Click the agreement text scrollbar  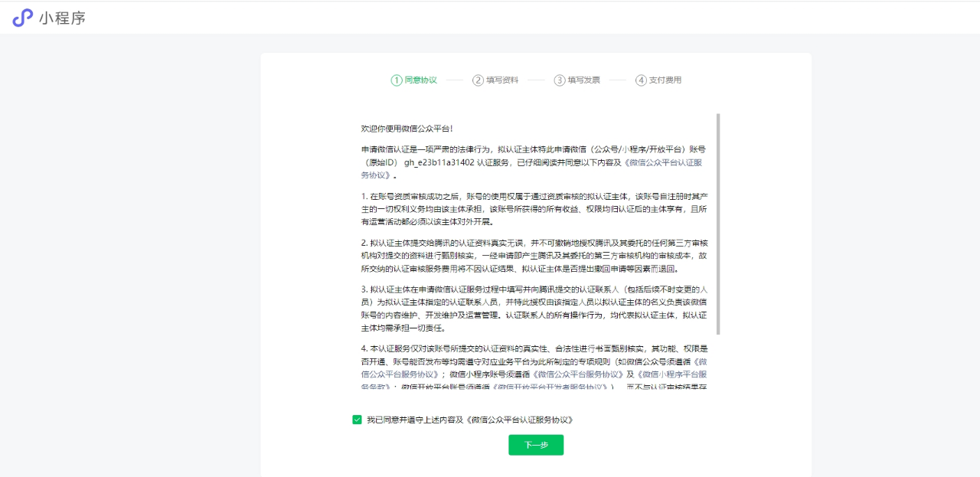tap(718, 224)
